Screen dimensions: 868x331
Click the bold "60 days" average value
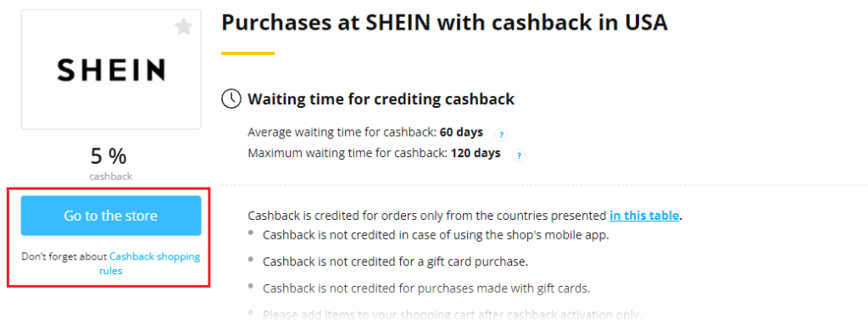point(461,132)
